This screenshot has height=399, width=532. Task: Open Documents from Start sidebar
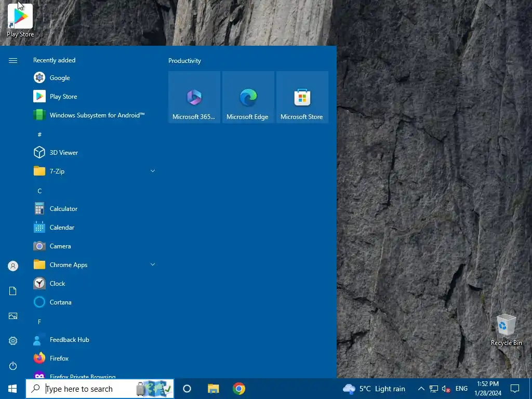coord(13,291)
